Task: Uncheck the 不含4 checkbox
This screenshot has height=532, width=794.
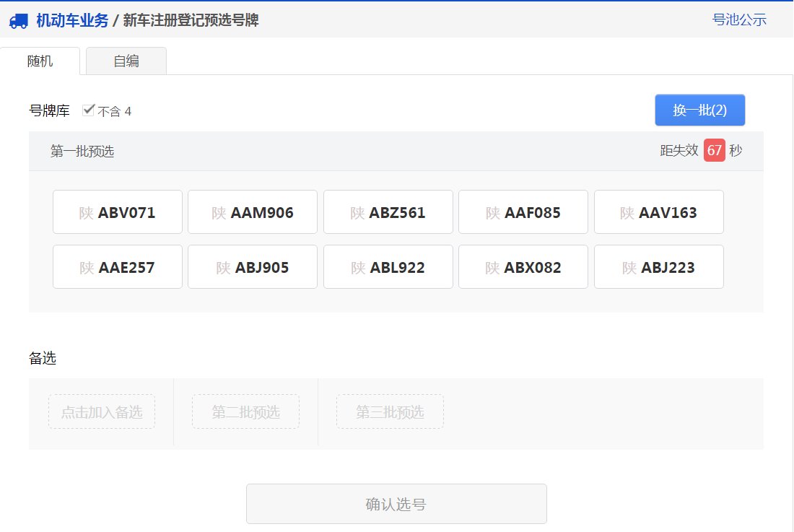Action: click(88, 110)
